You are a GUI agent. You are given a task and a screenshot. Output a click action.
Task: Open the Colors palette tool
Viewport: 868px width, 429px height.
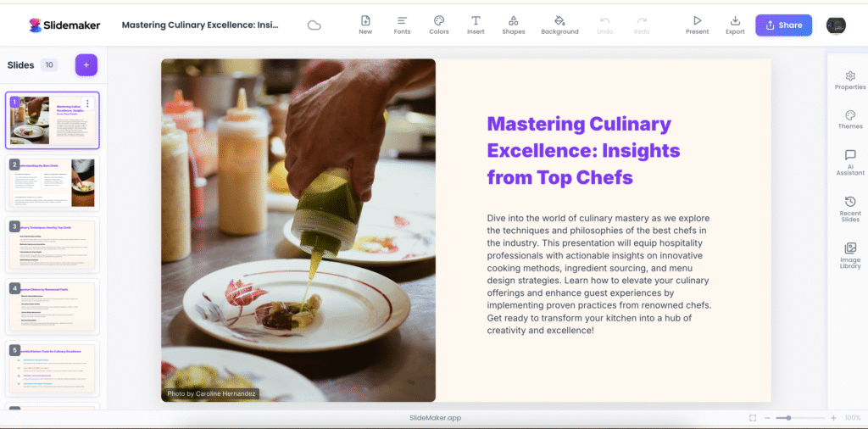(439, 24)
